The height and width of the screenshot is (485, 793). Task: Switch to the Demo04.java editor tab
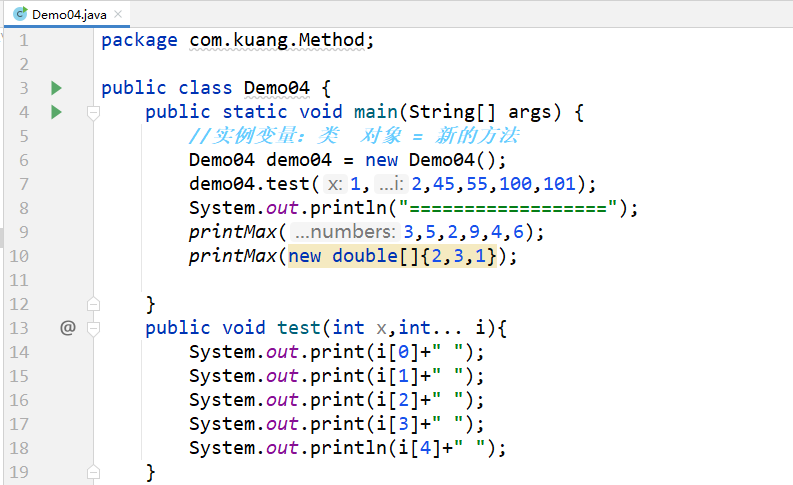[67, 14]
